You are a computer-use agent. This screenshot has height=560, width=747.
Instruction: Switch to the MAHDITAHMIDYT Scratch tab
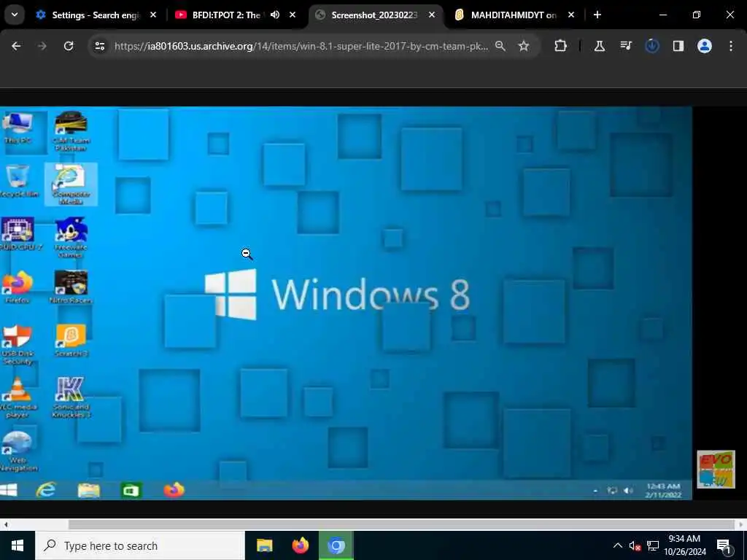pyautogui.click(x=514, y=15)
